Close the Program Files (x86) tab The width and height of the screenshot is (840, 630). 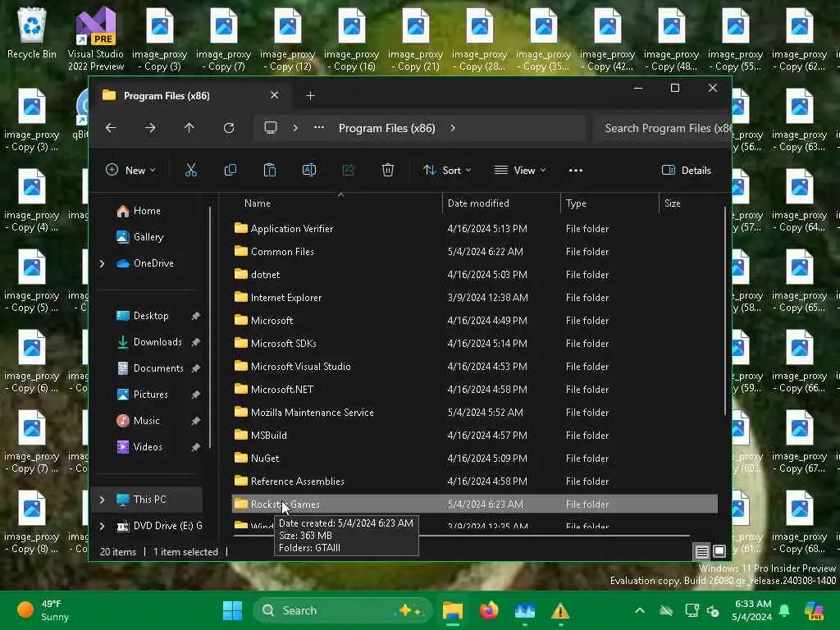pyautogui.click(x=274, y=95)
